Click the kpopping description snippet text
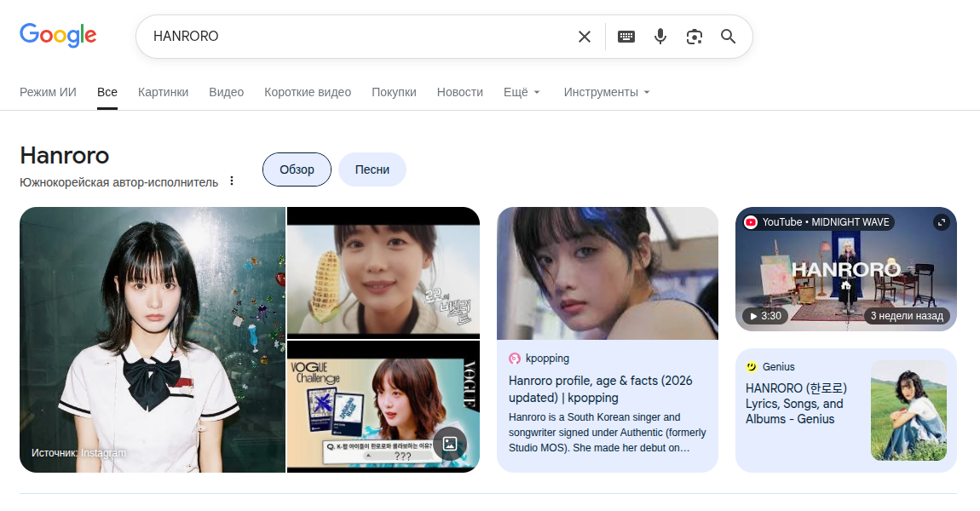Image resolution: width=980 pixels, height=511 pixels. pos(608,433)
